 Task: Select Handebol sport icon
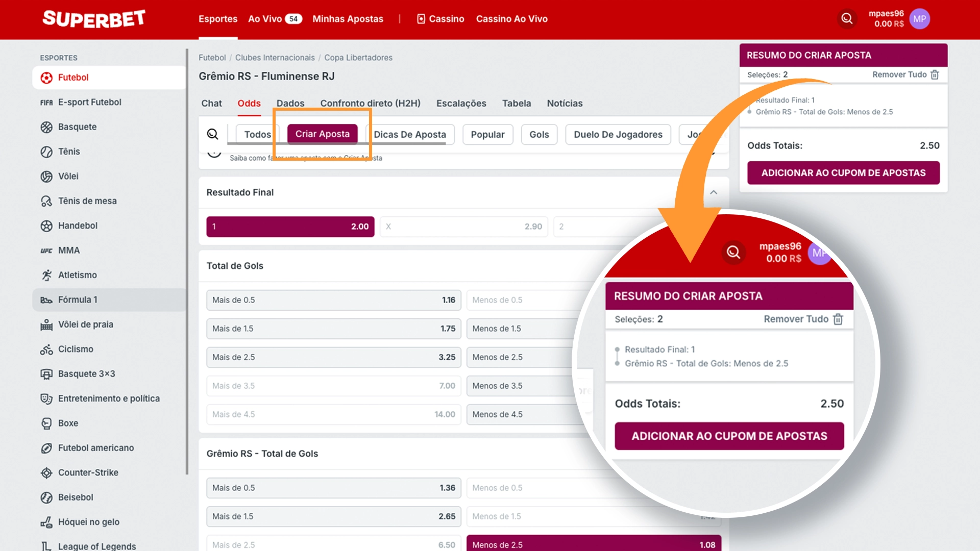pyautogui.click(x=46, y=226)
